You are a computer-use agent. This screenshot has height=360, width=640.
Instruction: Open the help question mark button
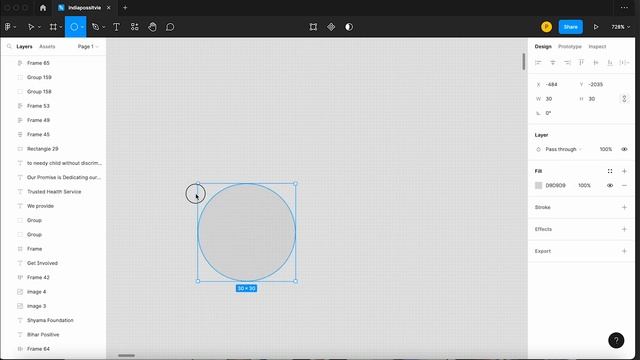click(616, 340)
